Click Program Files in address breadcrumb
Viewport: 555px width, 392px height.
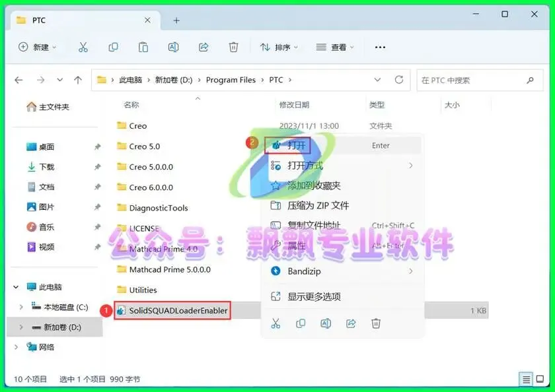point(231,81)
